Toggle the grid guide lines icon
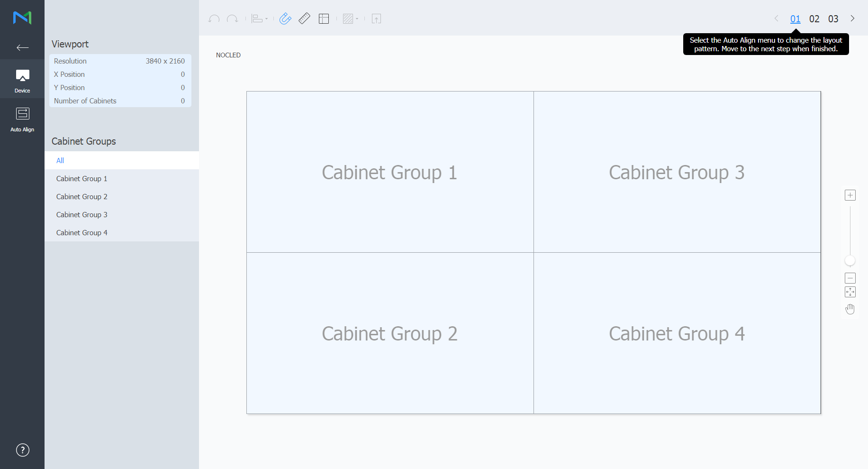This screenshot has width=868, height=469. tap(324, 19)
